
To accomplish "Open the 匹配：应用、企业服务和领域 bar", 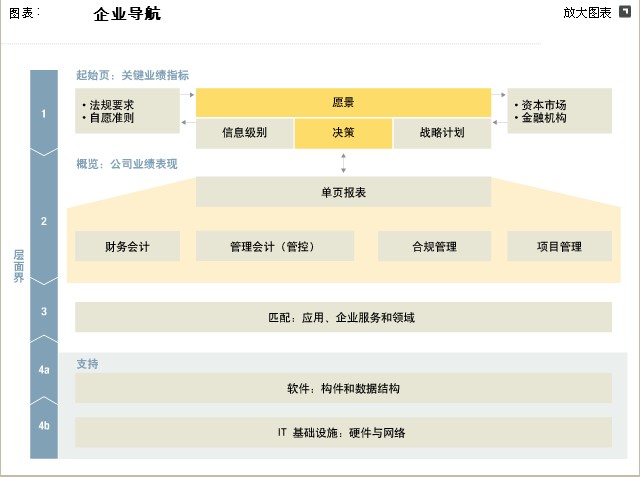I will pyautogui.click(x=343, y=317).
